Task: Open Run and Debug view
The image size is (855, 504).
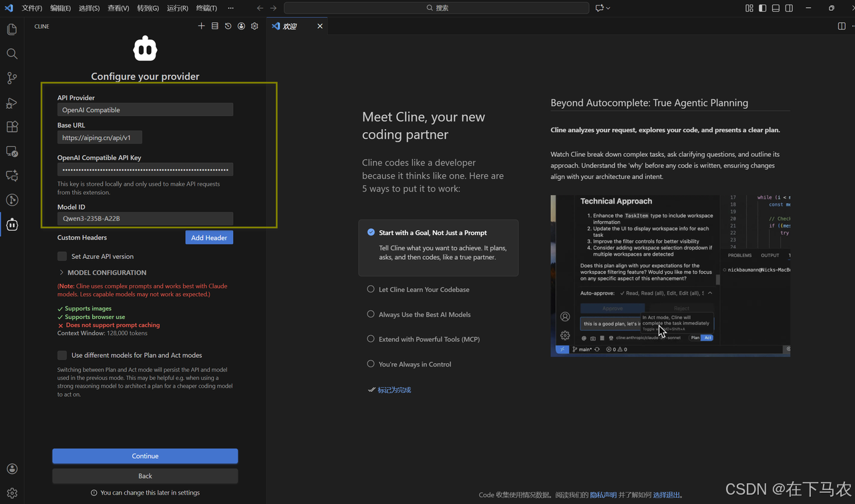Action: (x=12, y=103)
